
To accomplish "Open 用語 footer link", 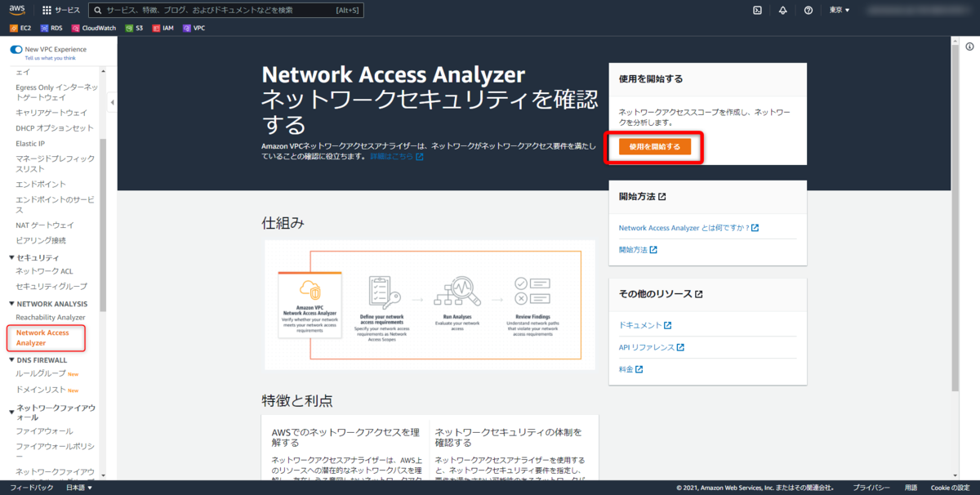I will click(911, 488).
